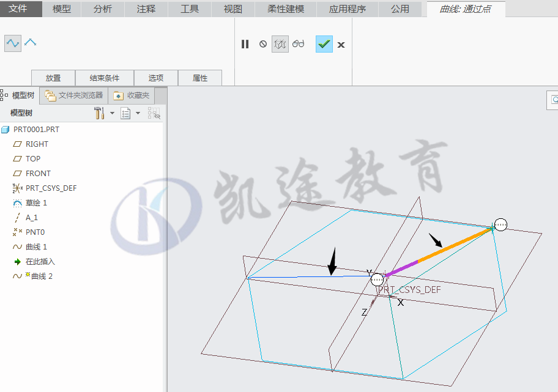
Task: Click the 模型树 tab tree icon
Action: [4, 95]
